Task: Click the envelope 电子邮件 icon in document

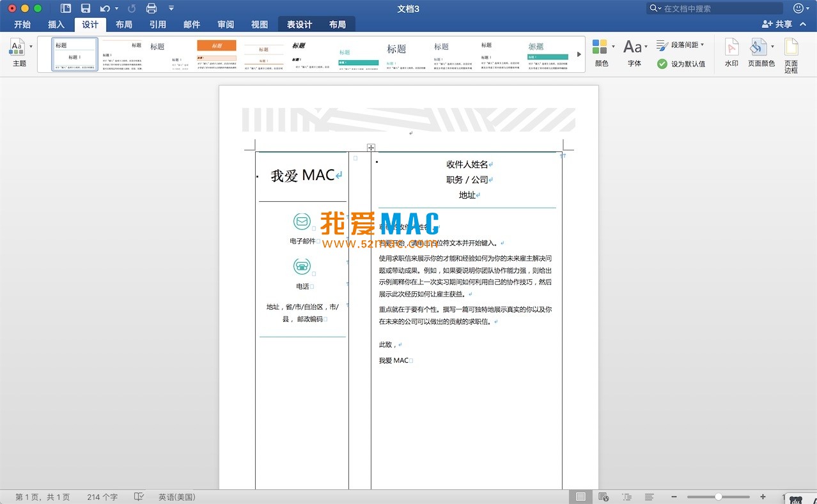Action: click(x=302, y=222)
